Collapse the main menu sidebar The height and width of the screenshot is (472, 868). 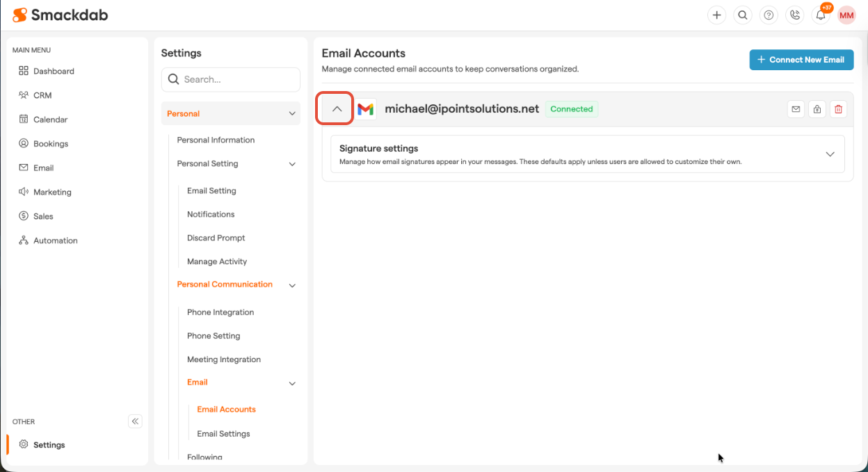(x=136, y=421)
